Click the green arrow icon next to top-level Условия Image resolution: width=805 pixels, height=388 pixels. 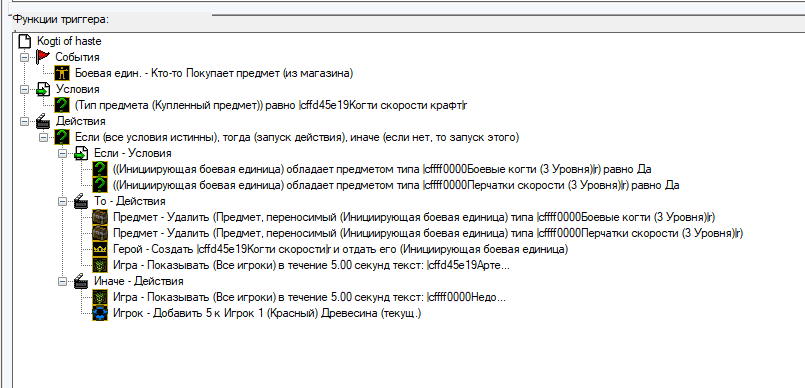point(43,89)
